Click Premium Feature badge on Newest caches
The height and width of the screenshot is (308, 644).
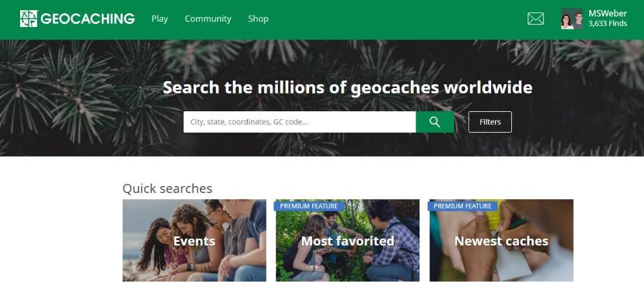click(x=462, y=206)
